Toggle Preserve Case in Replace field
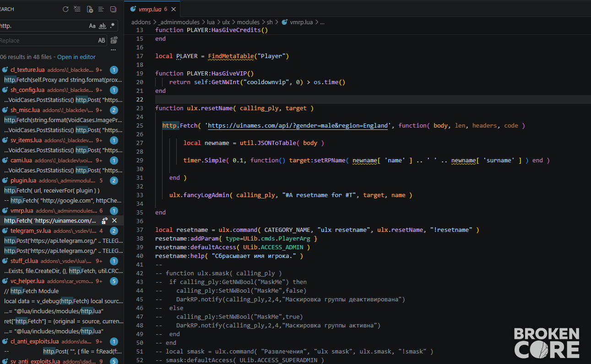The width and height of the screenshot is (591, 364). [x=102, y=40]
